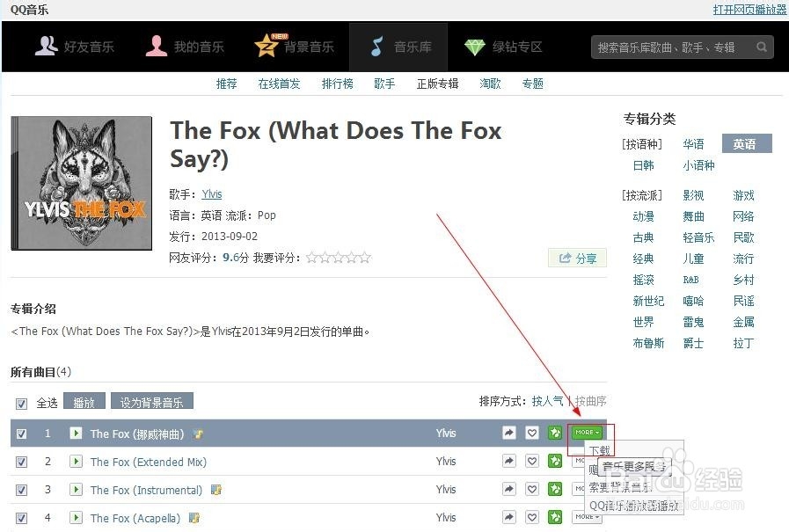Select the 英语 language category
Image resolution: width=789 pixels, height=532 pixels.
[x=747, y=144]
